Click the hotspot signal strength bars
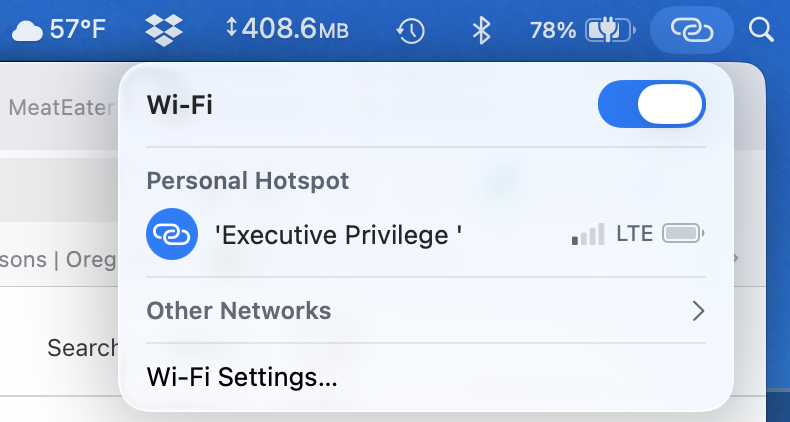The height and width of the screenshot is (422, 790). pyautogui.click(x=588, y=235)
